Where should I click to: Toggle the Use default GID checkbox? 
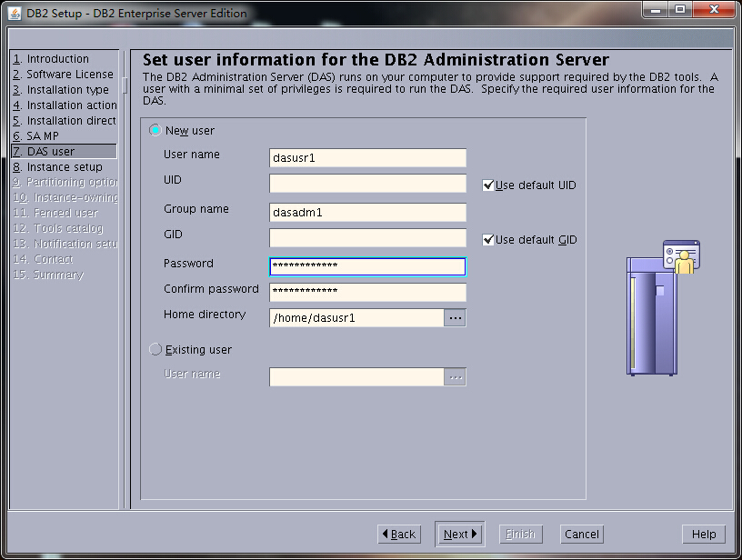(488, 239)
